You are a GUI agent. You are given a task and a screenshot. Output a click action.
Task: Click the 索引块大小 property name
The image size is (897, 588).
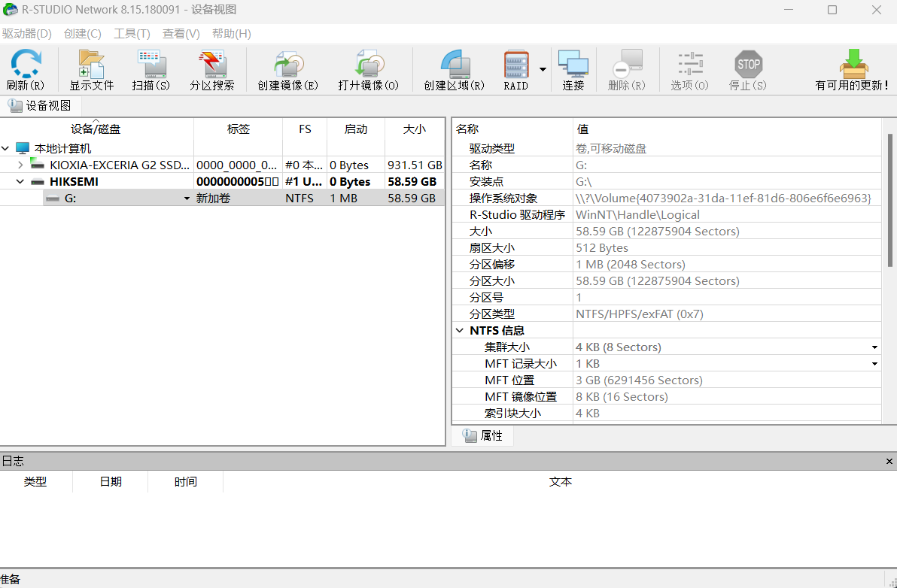tap(512, 414)
